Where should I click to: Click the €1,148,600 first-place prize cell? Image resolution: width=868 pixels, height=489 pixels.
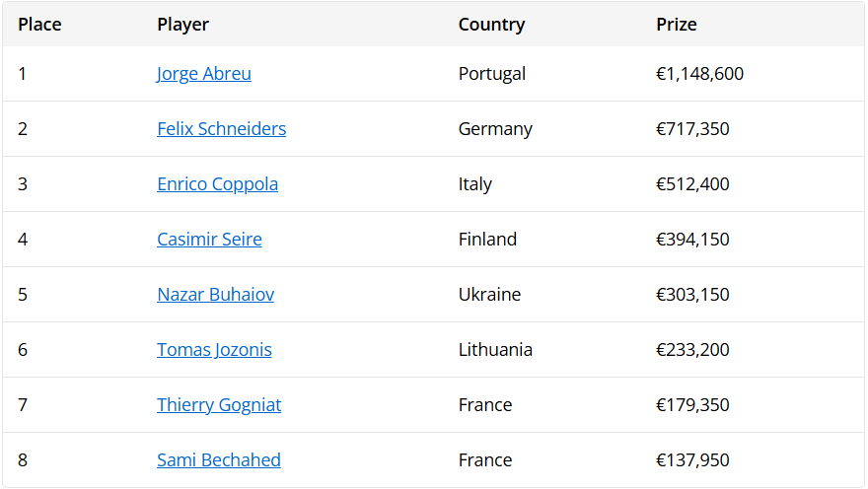point(699,74)
